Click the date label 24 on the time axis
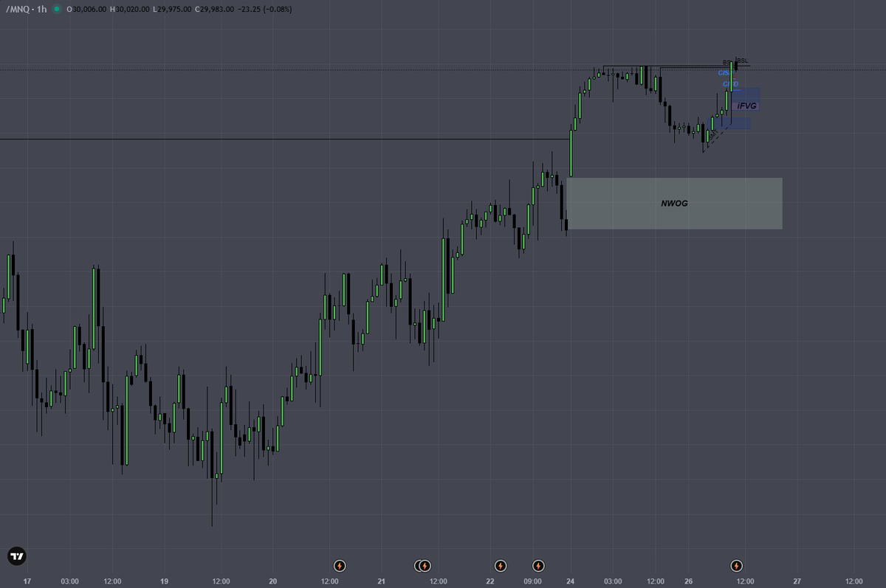The image size is (886, 588). coord(571,581)
